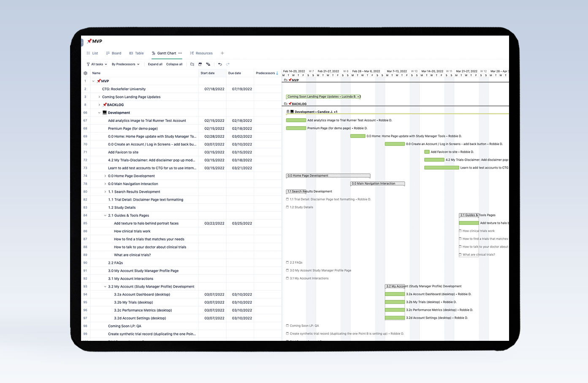Open the All tasks filter dropdown

[x=97, y=64]
